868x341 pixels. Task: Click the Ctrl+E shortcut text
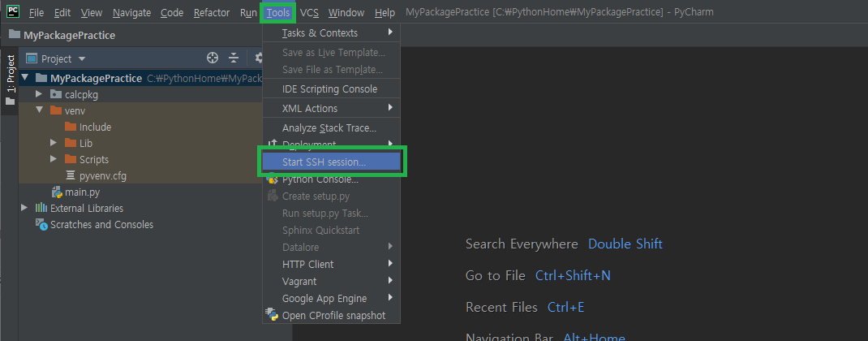565,307
